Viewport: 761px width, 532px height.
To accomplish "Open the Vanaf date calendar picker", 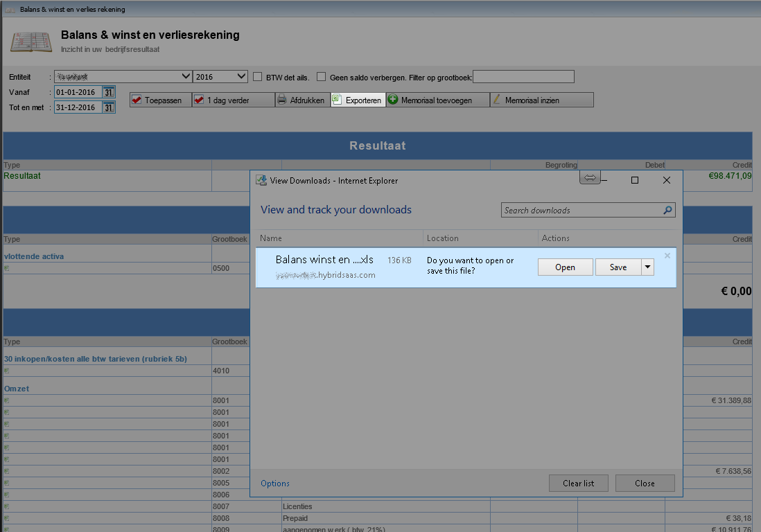I will 109,92.
